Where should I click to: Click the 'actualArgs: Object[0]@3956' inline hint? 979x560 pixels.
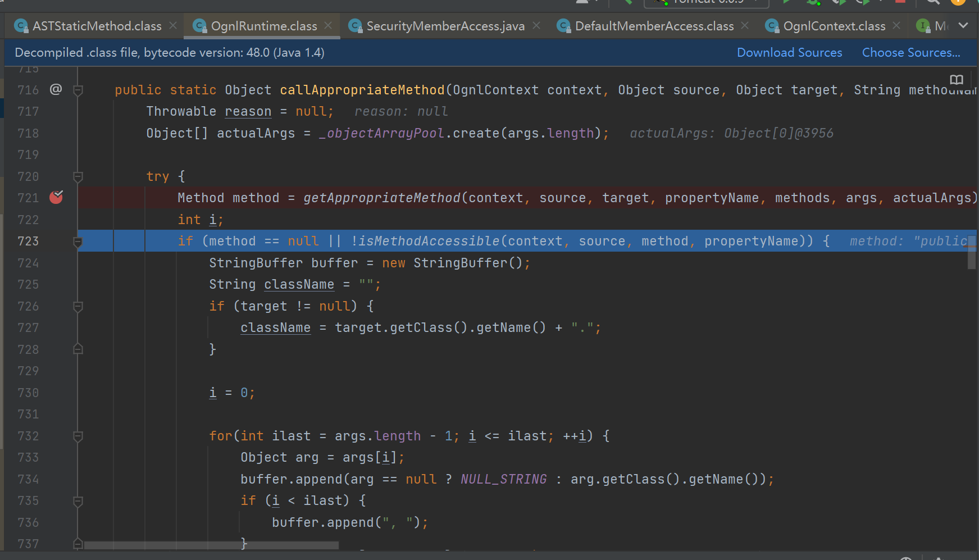pyautogui.click(x=731, y=133)
